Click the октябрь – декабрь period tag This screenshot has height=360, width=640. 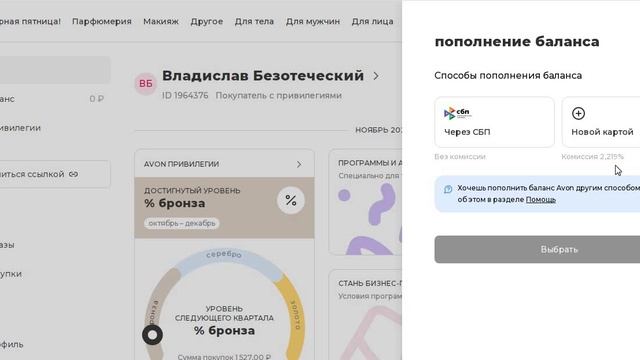182,223
